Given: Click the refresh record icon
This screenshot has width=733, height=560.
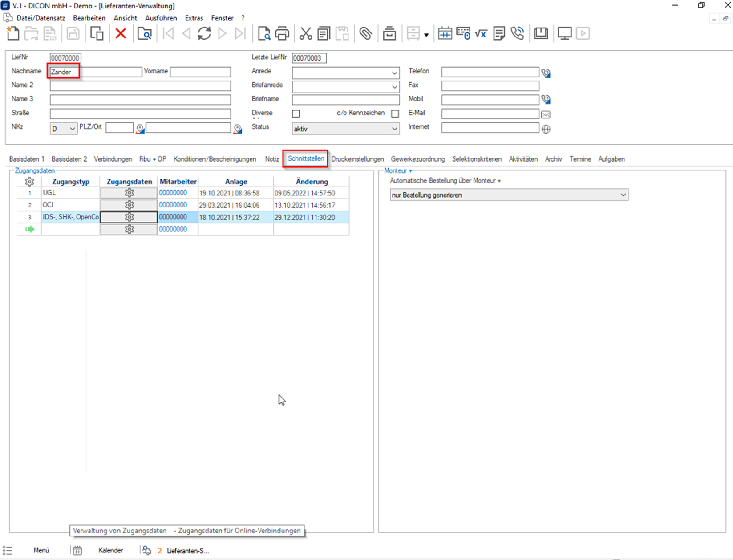Looking at the screenshot, I should click(204, 33).
